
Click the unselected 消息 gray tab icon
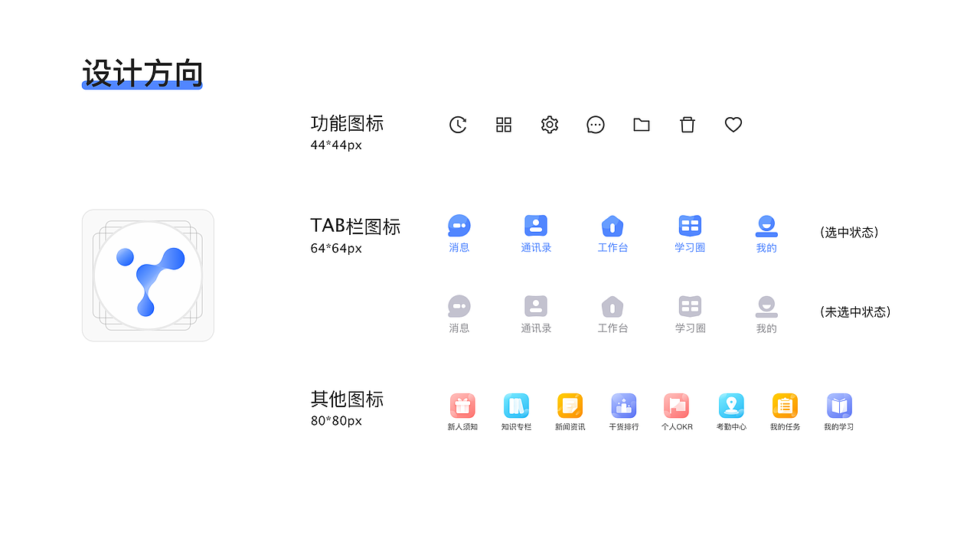[x=459, y=305]
